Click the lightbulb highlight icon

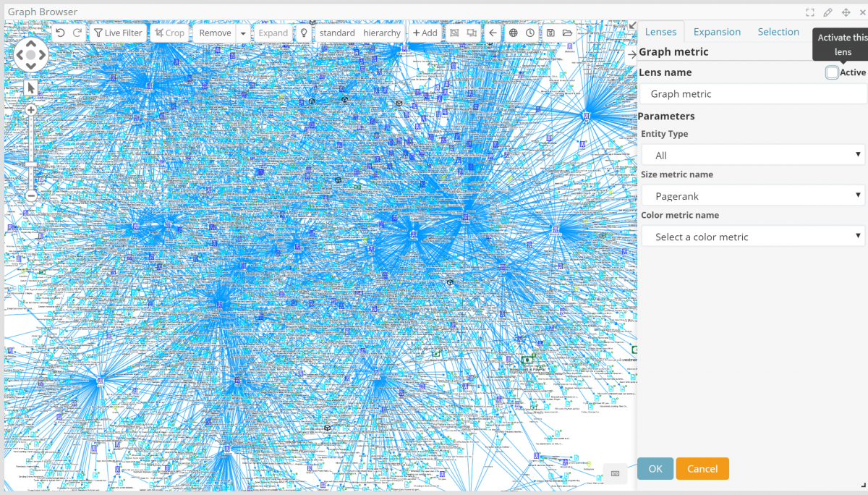coord(304,33)
